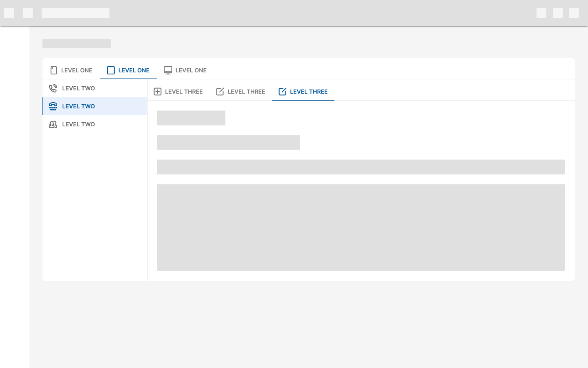Click the desktop monitor Level One icon
This screenshot has height=368, width=588.
pyautogui.click(x=168, y=70)
